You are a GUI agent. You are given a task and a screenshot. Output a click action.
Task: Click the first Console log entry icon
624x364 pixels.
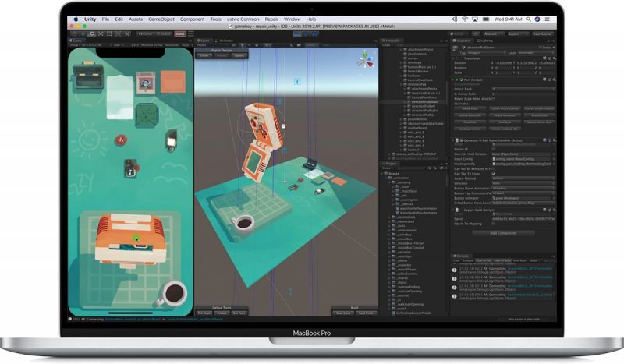454,270
